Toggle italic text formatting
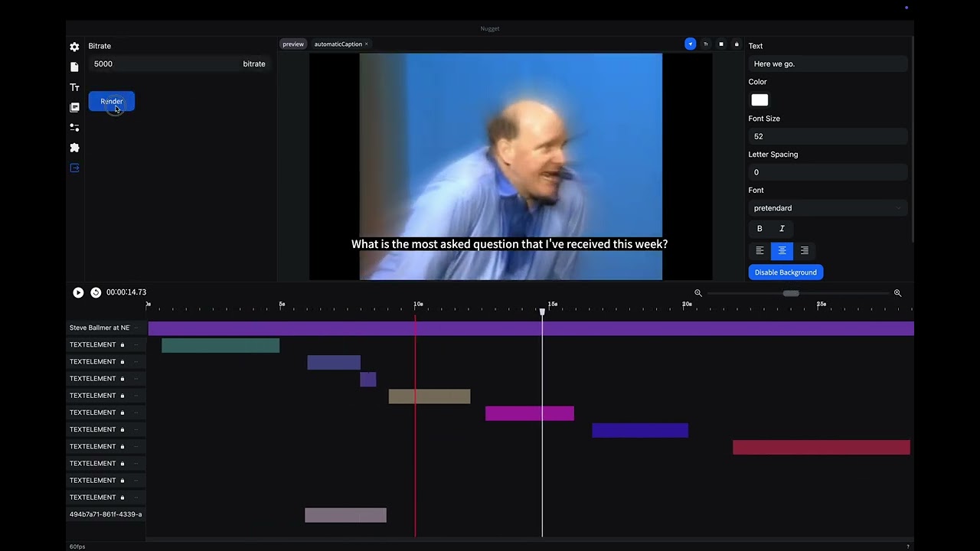This screenshot has width=980, height=551. [782, 229]
